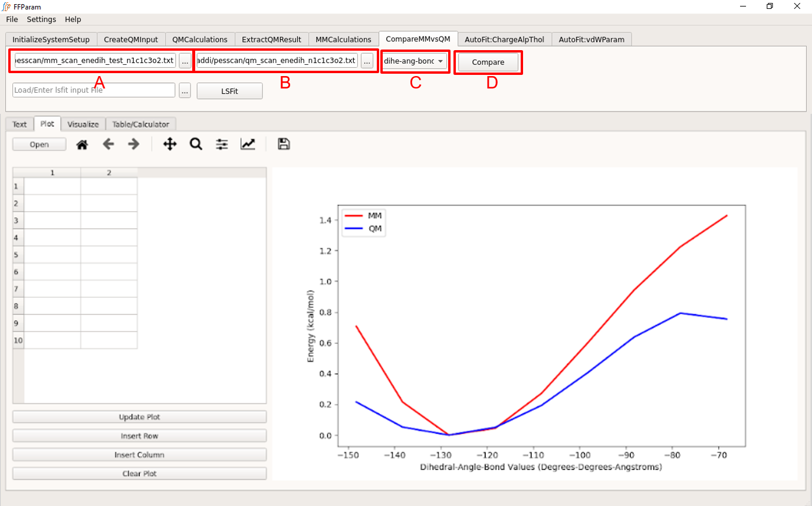Save the figure with floppy icon
The height and width of the screenshot is (506, 812).
(284, 144)
